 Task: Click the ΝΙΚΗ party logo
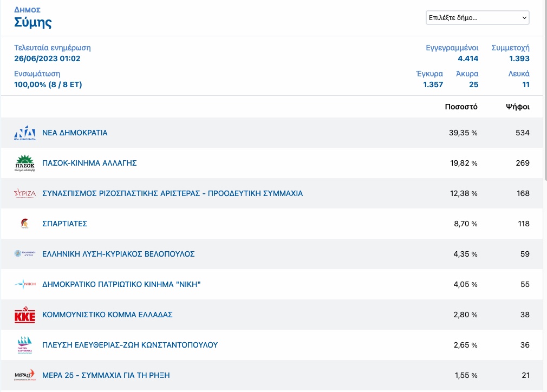click(x=25, y=284)
